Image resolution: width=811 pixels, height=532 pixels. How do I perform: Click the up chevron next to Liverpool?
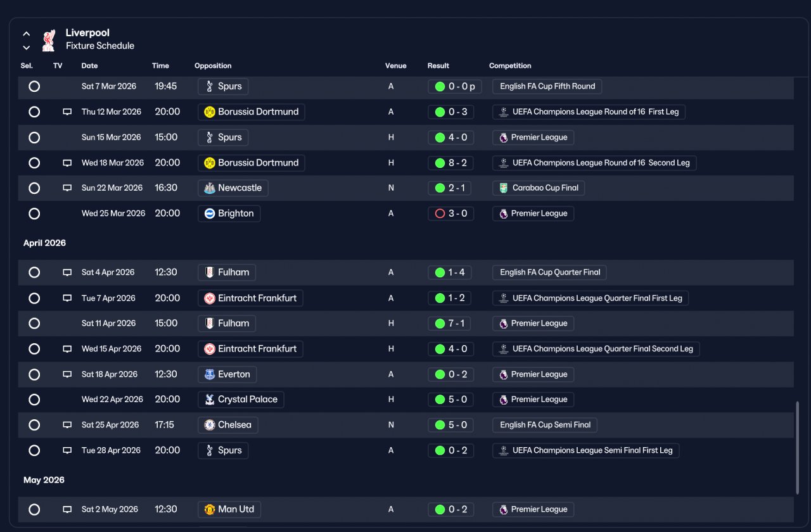coord(26,34)
